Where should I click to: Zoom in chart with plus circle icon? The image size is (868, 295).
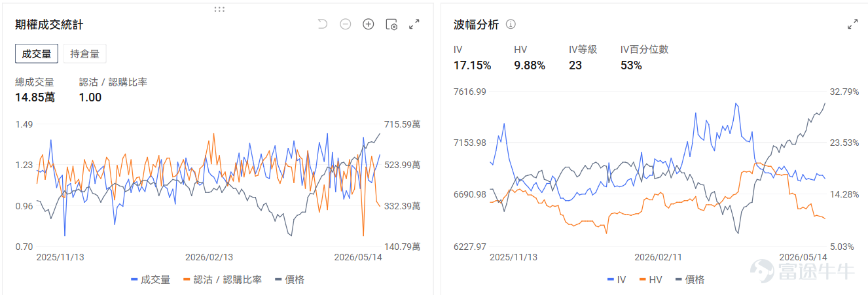pos(369,24)
